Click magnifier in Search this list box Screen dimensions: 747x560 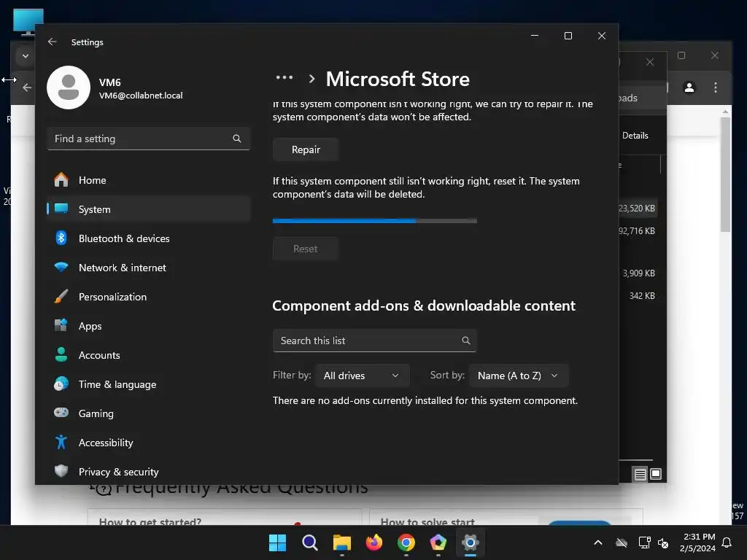click(466, 341)
